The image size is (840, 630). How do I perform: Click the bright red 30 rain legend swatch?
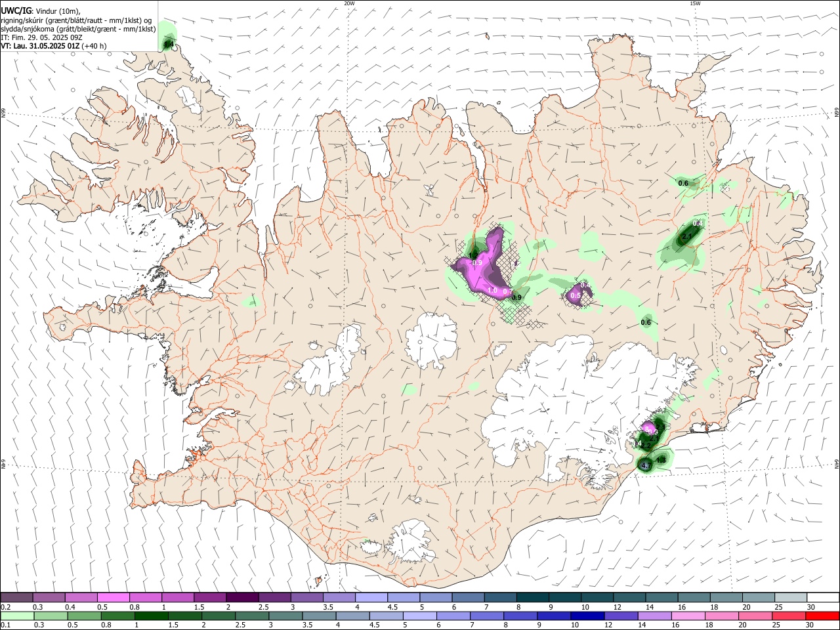point(822,616)
